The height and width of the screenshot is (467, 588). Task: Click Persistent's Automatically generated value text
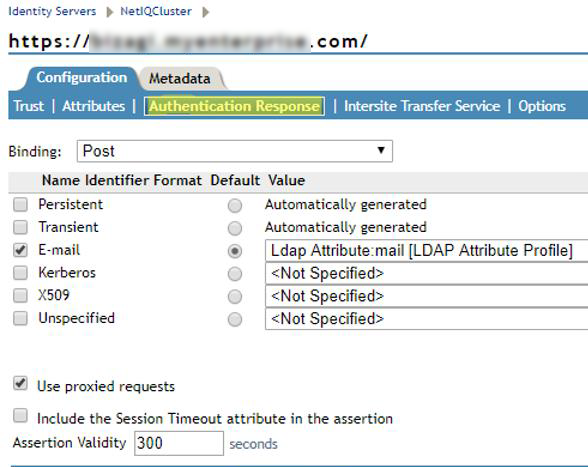point(346,205)
